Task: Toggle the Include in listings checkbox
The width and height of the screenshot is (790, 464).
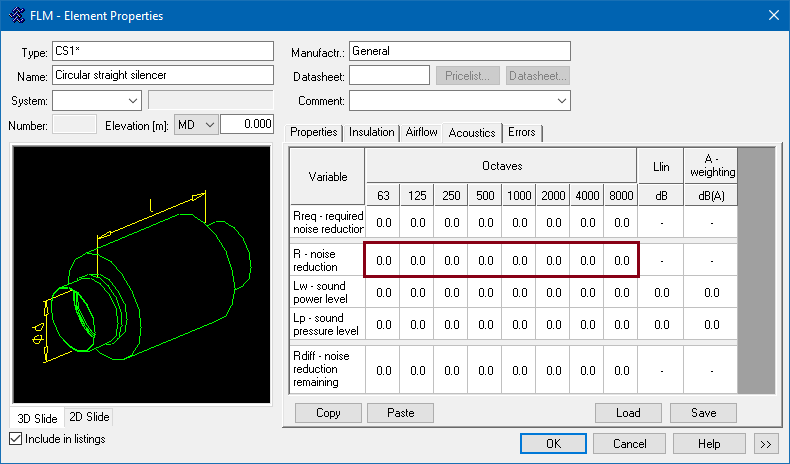Action: tap(16, 439)
